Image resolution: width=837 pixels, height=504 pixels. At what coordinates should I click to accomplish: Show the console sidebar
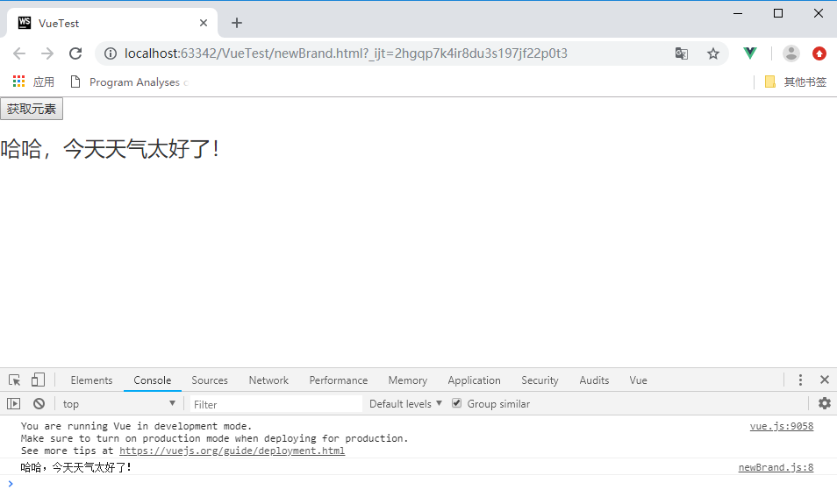[x=14, y=404]
